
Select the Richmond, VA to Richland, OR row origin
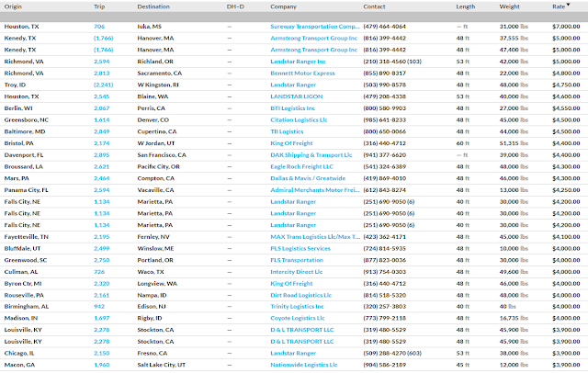24,62
